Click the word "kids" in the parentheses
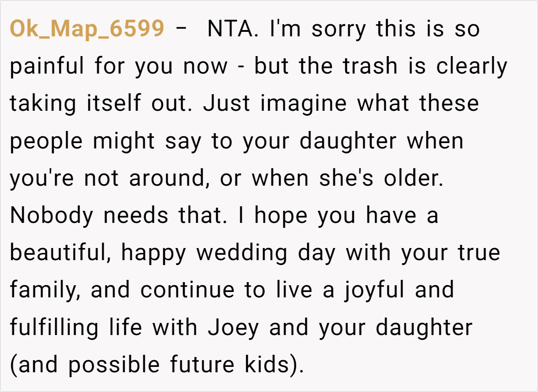Viewport: 538px width, 392px height. (267, 365)
